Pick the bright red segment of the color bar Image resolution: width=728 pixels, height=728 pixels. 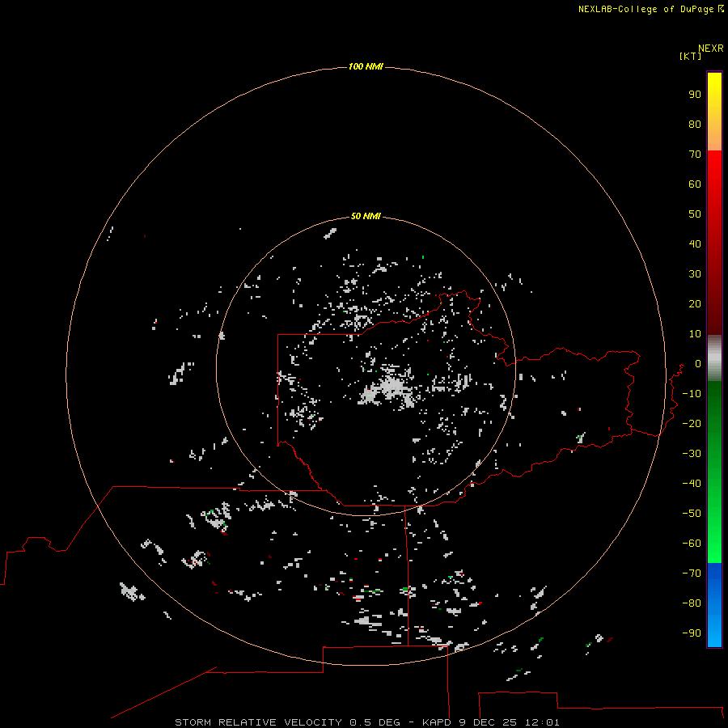coord(714,241)
